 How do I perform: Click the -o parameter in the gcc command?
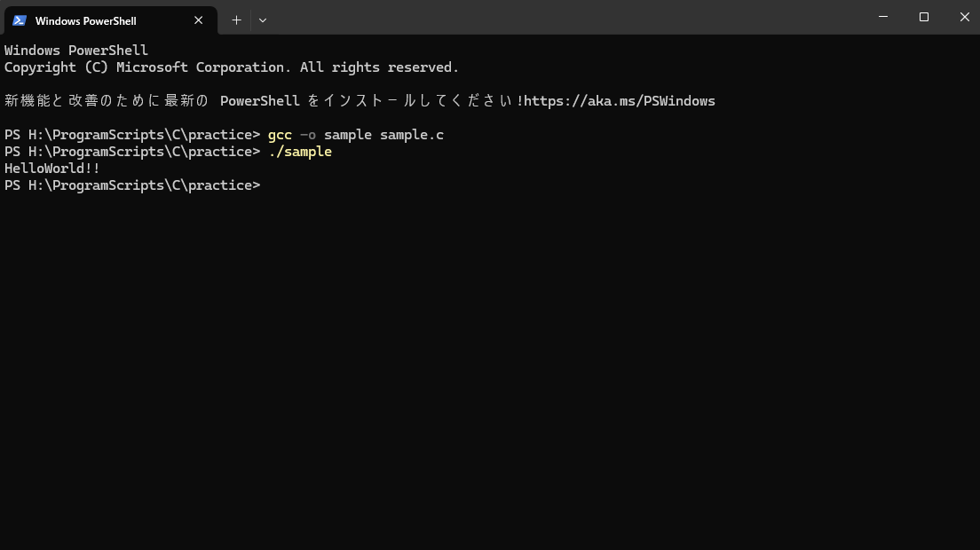pyautogui.click(x=307, y=135)
